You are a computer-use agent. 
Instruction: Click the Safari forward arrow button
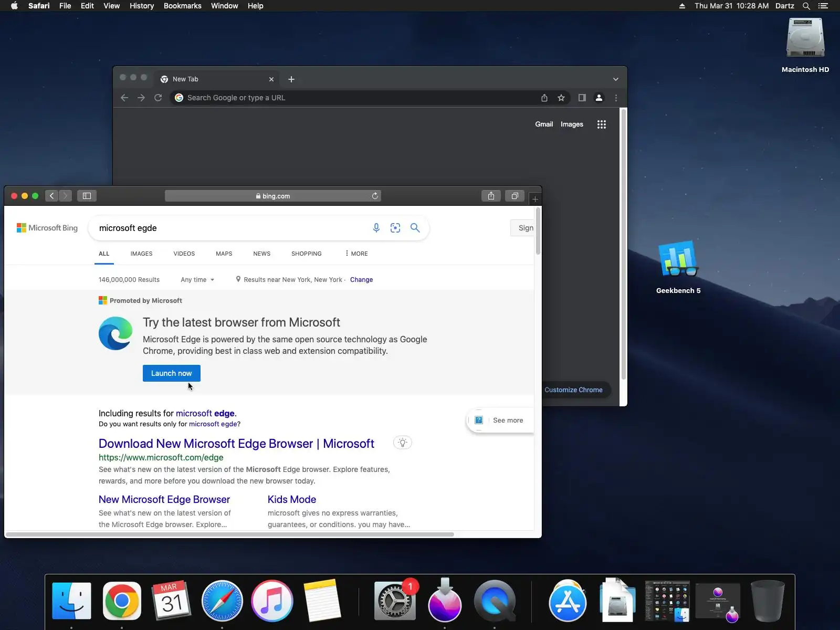pos(65,196)
